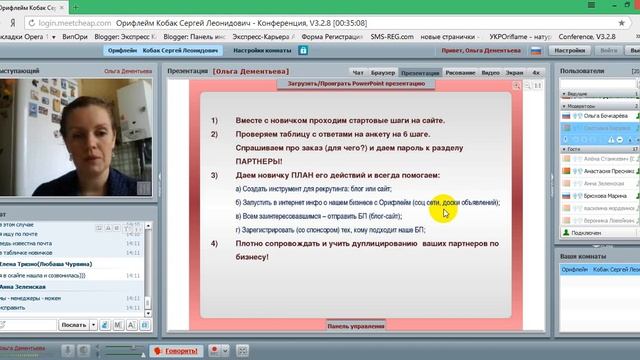
Task: Set presentation to 1:1 scale
Action: pos(538,85)
